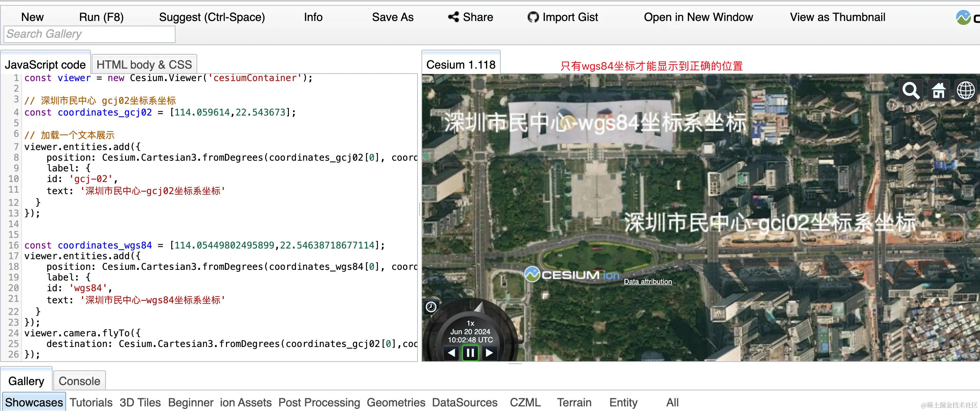
Task: Click the Home view icon
Action: coord(938,91)
